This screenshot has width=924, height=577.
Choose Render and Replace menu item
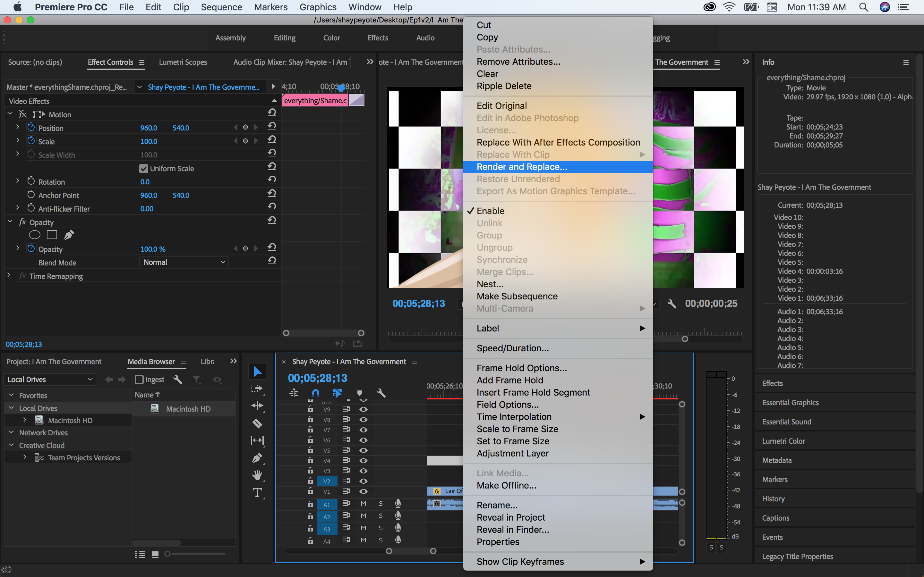pos(522,167)
